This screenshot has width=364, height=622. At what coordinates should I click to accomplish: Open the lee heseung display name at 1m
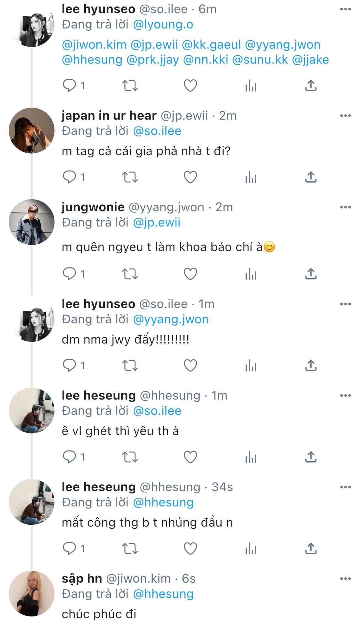point(99,396)
